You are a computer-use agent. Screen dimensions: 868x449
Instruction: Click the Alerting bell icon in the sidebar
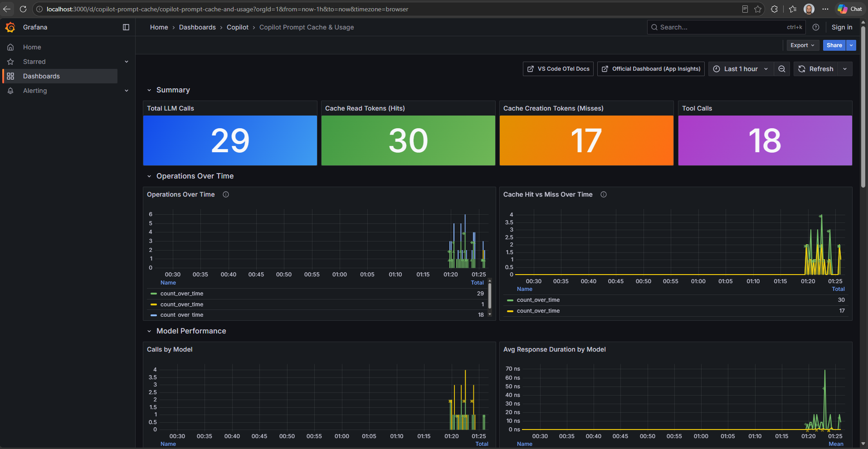coord(10,91)
